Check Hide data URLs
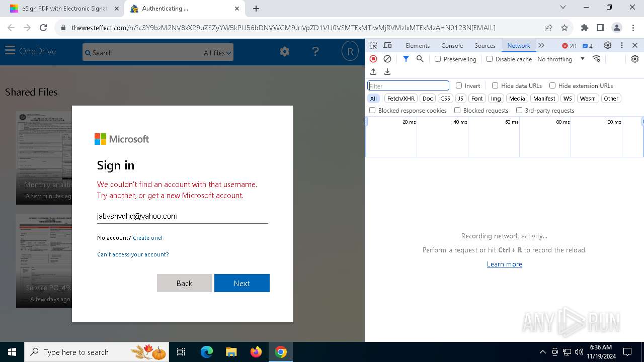The width and height of the screenshot is (644, 362). coord(495,85)
